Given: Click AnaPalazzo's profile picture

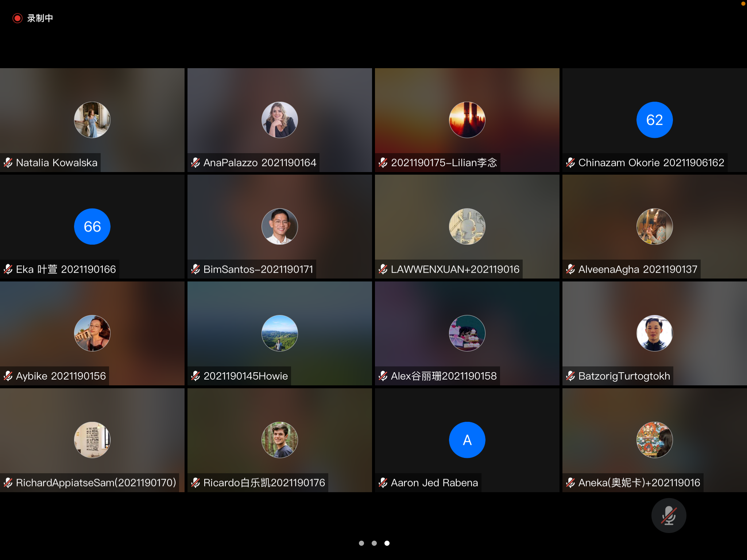Looking at the screenshot, I should (280, 120).
